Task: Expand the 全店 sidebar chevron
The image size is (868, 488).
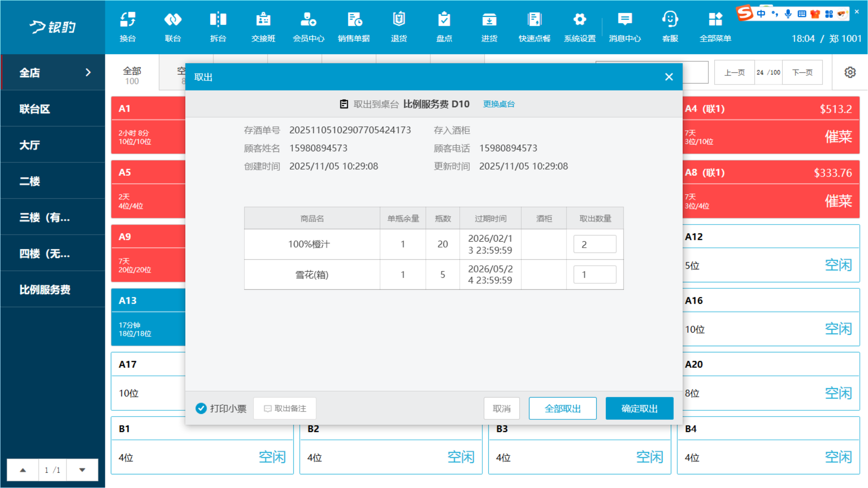Action: (88, 72)
